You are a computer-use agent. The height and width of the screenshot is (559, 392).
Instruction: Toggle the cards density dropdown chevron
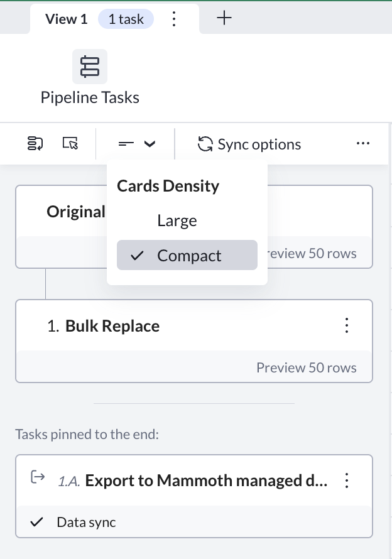point(150,144)
